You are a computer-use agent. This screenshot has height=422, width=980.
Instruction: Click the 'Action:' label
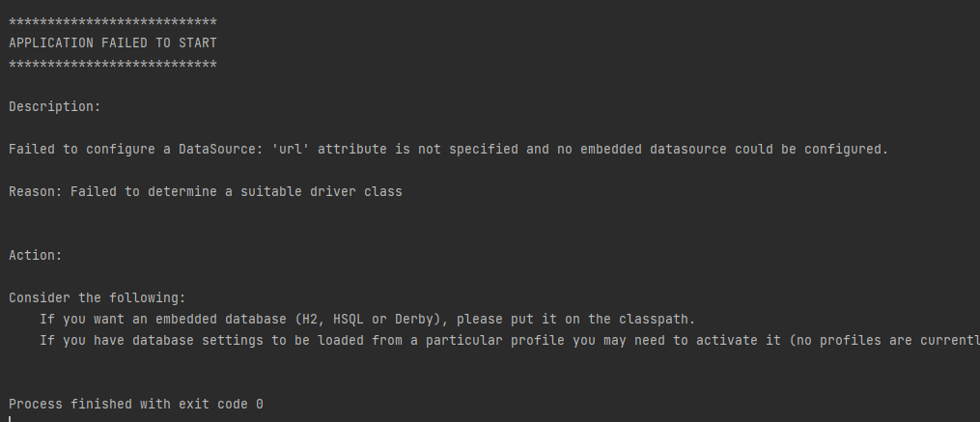36,255
